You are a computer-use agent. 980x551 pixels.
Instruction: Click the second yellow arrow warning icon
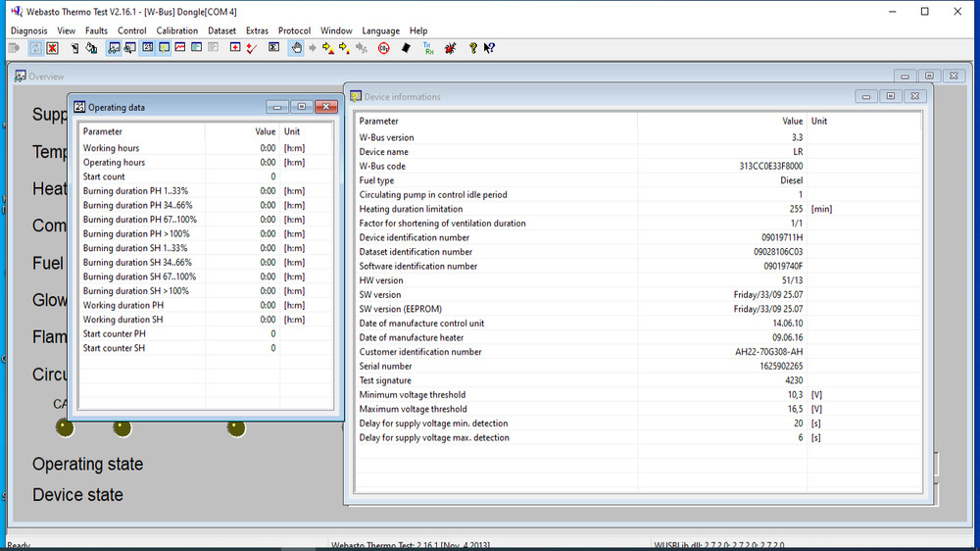click(x=344, y=48)
